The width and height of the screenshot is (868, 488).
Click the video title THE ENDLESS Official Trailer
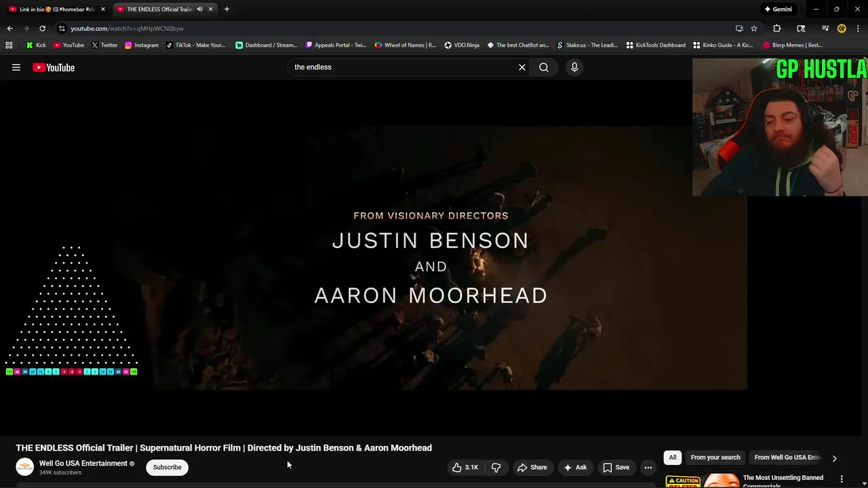click(x=224, y=448)
